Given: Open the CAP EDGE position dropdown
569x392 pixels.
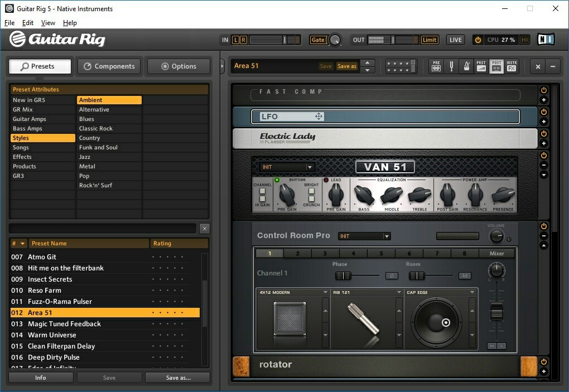Looking at the screenshot, I should coord(472,292).
